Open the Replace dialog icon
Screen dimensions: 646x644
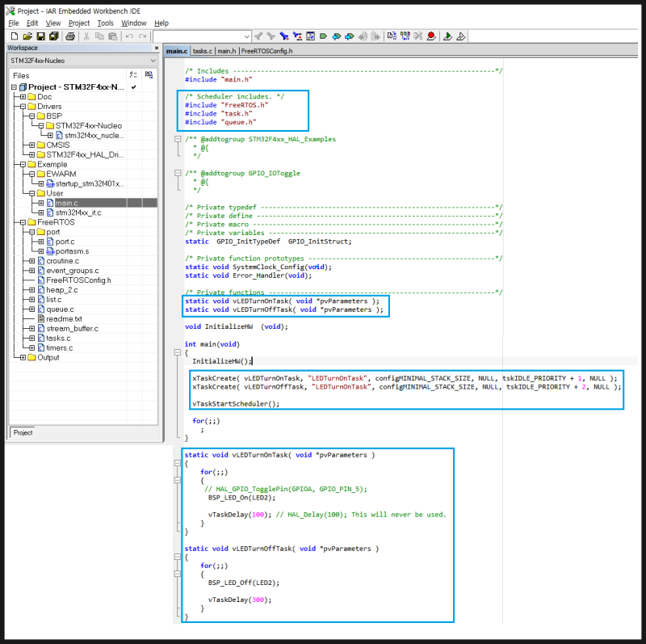tap(297, 36)
